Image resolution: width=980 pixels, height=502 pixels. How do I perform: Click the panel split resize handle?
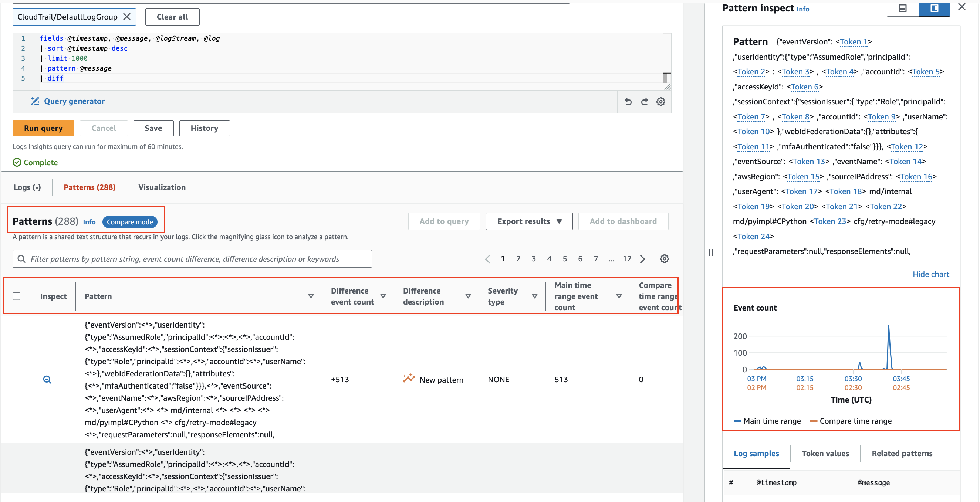pyautogui.click(x=710, y=252)
